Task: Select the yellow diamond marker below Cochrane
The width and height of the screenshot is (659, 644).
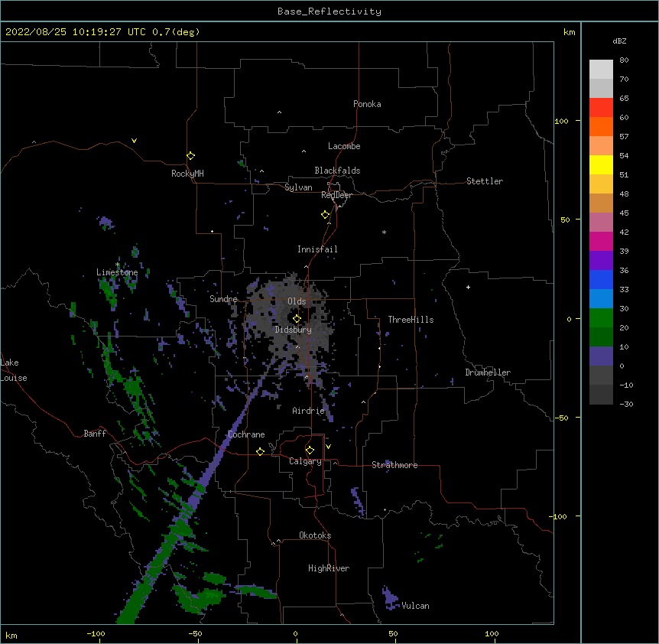Action: 260,451
